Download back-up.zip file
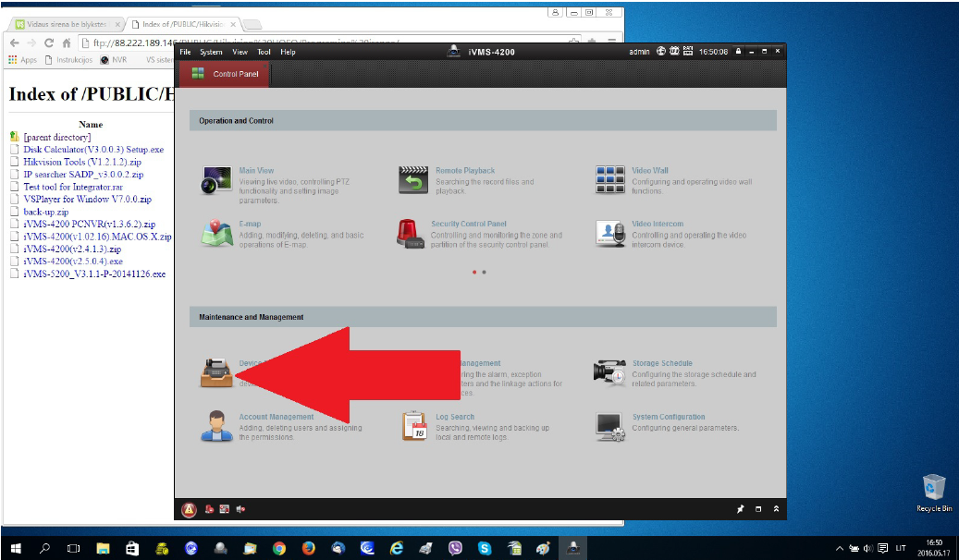The image size is (959, 560). tap(46, 212)
